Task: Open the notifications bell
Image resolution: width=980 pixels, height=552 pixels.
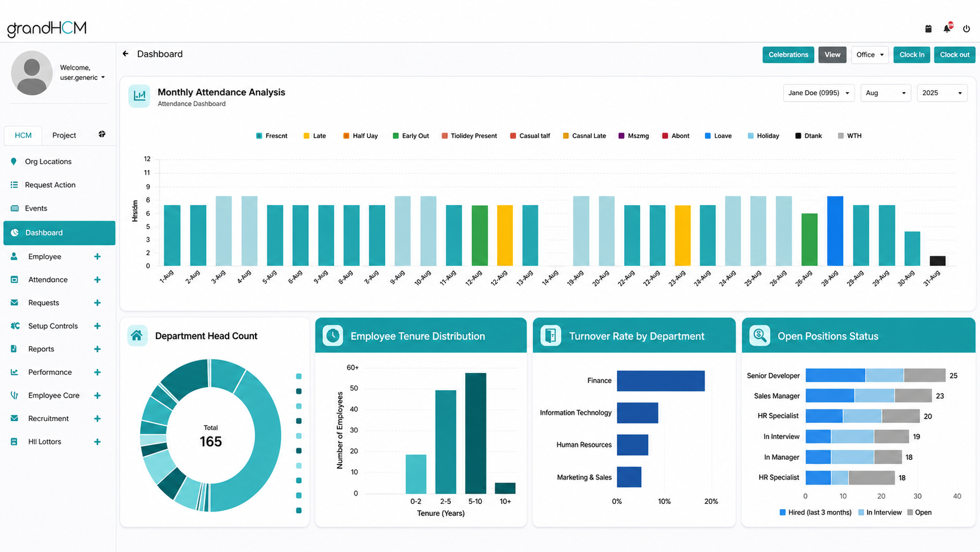Action: 947,28
